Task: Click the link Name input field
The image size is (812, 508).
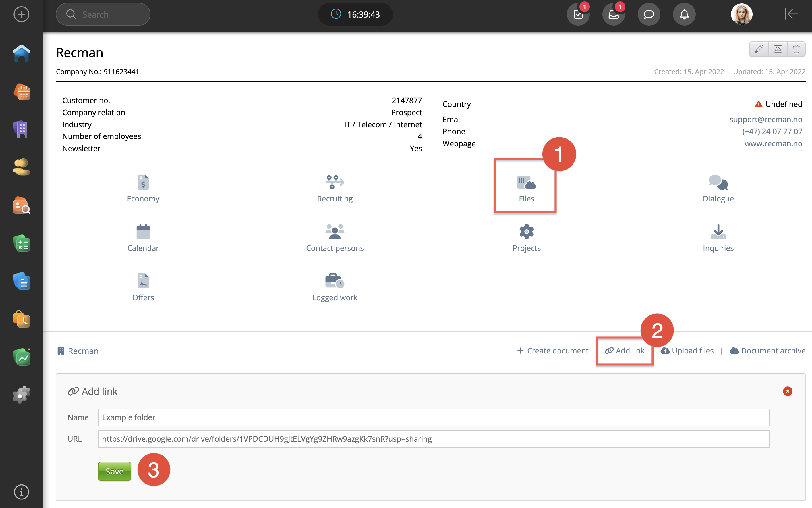Action: coord(433,417)
